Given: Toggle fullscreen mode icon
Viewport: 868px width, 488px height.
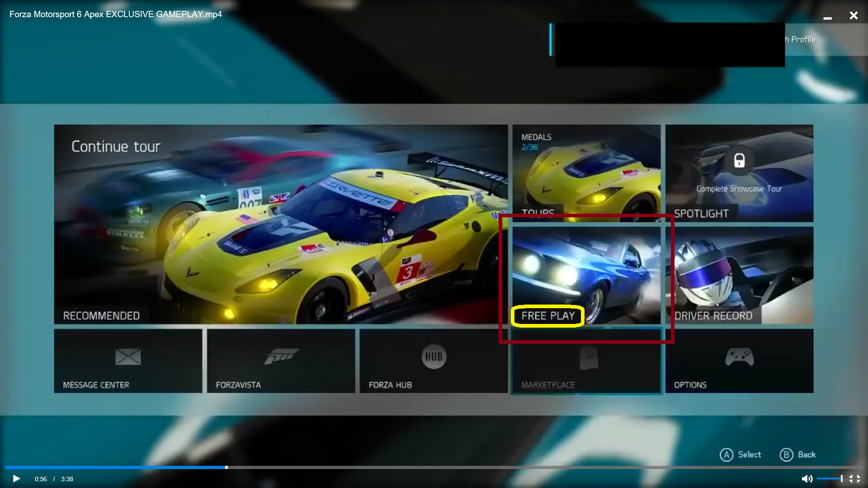Looking at the screenshot, I should [x=854, y=479].
